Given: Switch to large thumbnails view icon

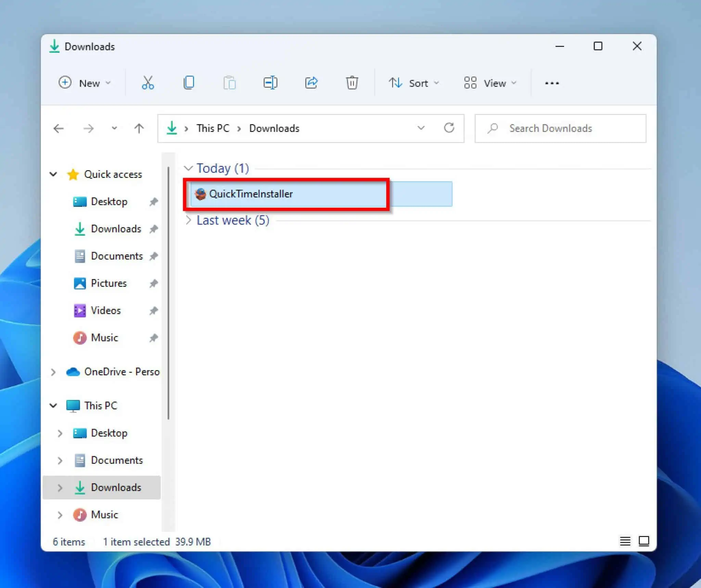Looking at the screenshot, I should click(644, 541).
